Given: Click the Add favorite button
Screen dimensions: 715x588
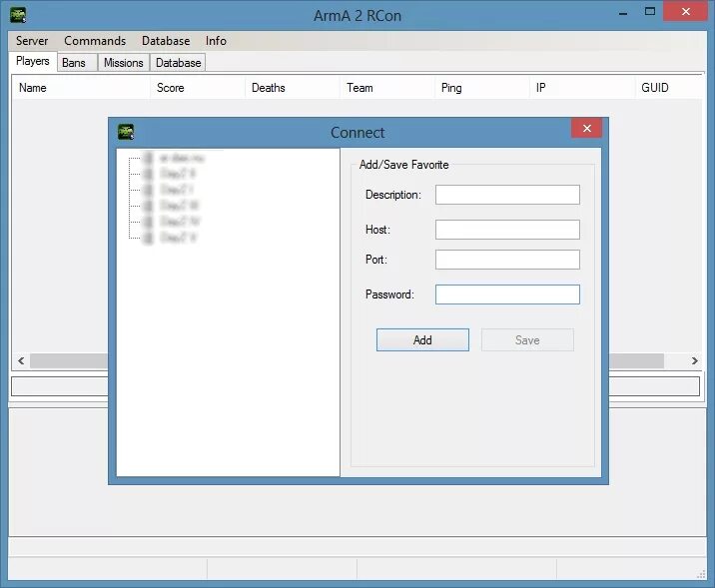Looking at the screenshot, I should click(x=422, y=340).
